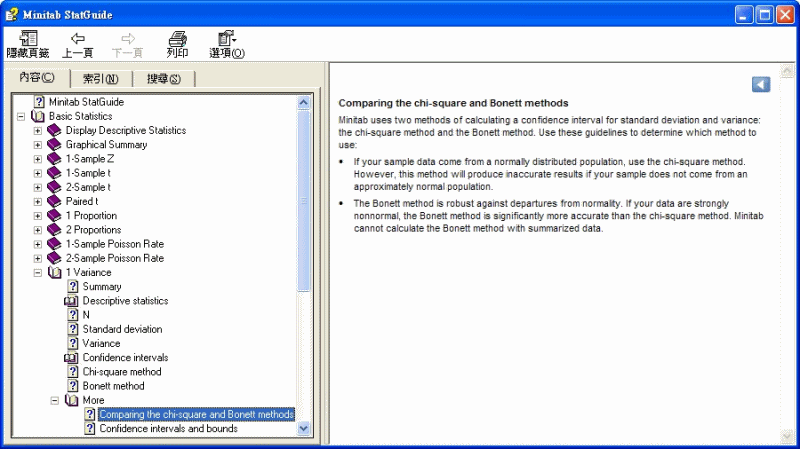The width and height of the screenshot is (800, 449).
Task: Click the 2 Proportions book icon
Action: [x=54, y=230]
